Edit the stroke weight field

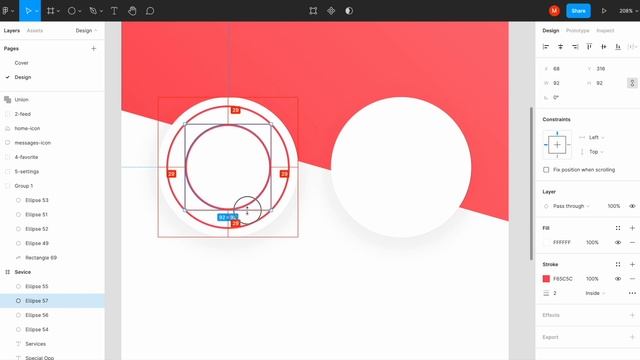555,293
